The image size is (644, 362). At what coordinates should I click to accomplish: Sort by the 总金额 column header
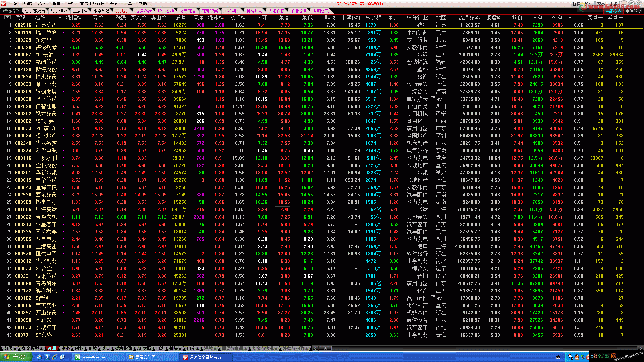pos(373,18)
